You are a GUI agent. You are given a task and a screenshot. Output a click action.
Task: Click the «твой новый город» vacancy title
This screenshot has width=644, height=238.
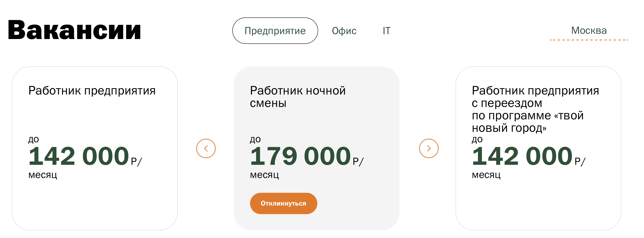535,109
